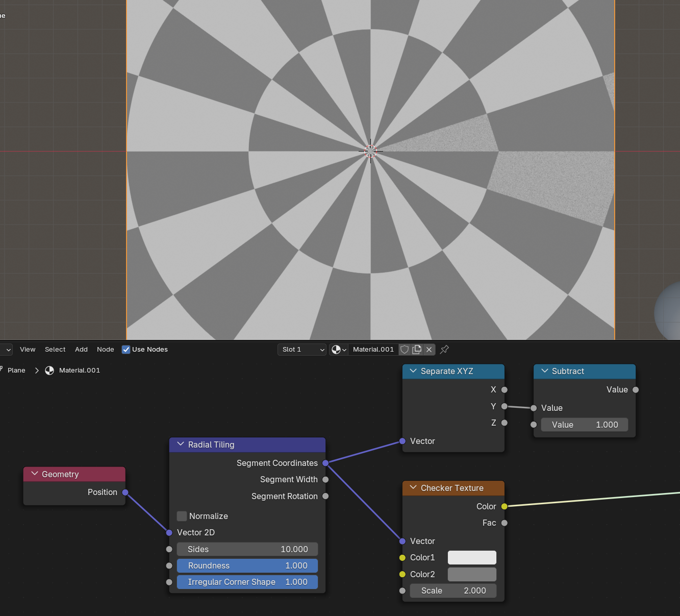Viewport: 680px width, 616px height.
Task: Click the Sides value field
Action: (x=247, y=549)
